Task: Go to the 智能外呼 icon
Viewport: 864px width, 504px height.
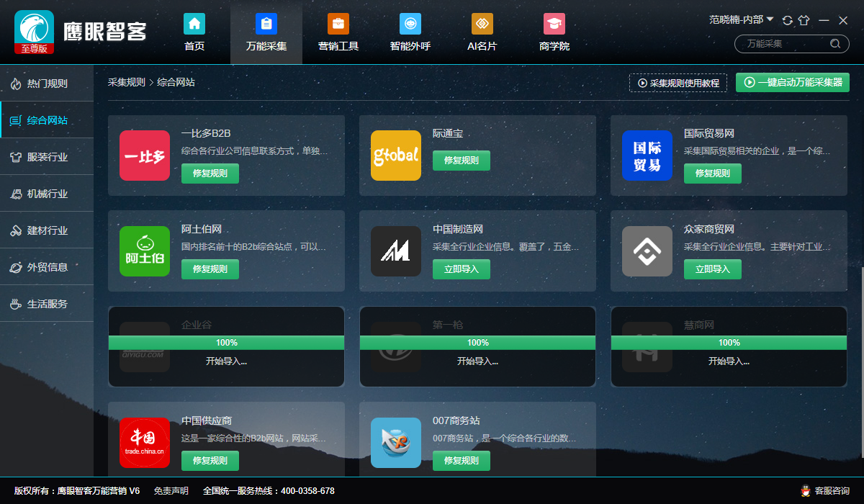Action: tap(410, 24)
